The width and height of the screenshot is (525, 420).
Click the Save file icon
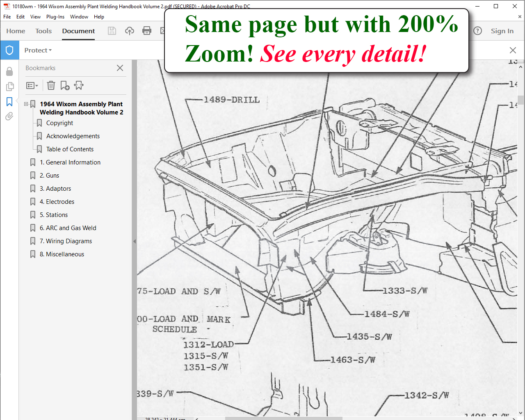tap(112, 31)
